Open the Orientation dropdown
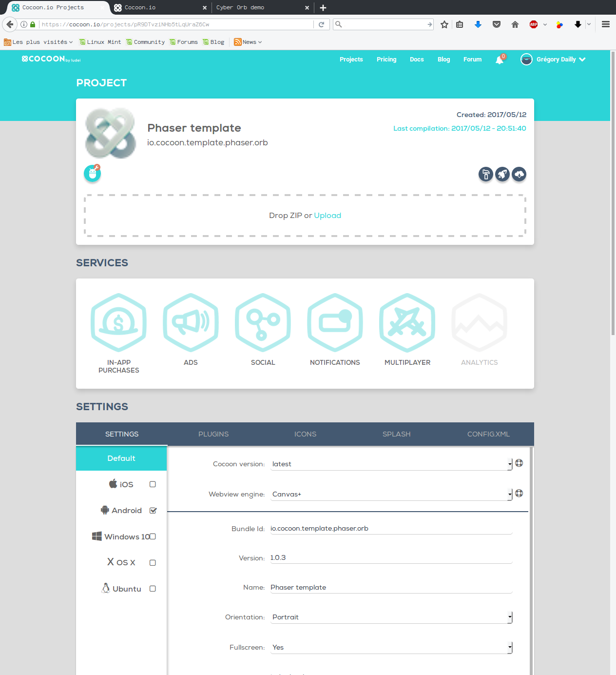The image size is (616, 675). (x=391, y=617)
